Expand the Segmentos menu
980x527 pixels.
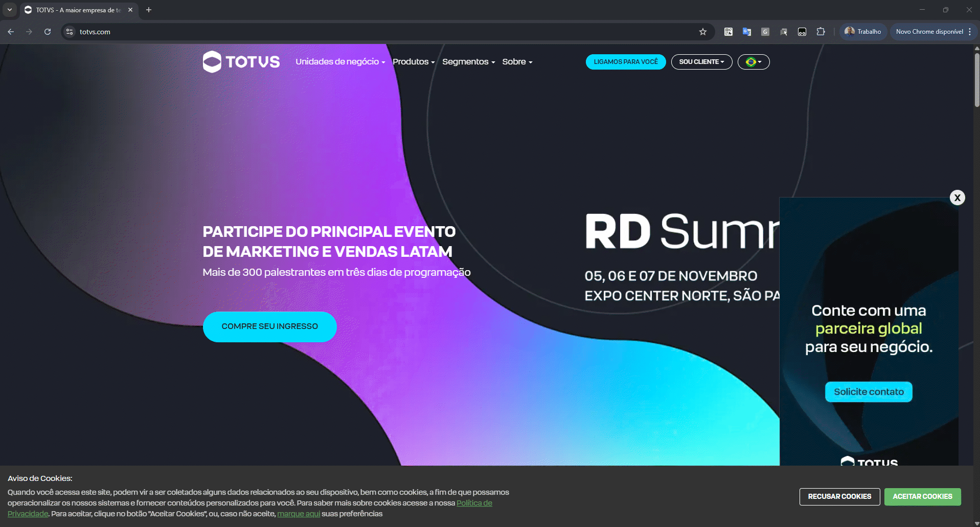(468, 62)
